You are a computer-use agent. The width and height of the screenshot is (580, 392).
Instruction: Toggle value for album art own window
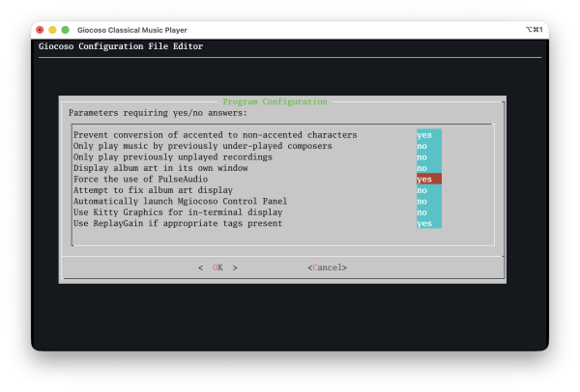pyautogui.click(x=428, y=168)
